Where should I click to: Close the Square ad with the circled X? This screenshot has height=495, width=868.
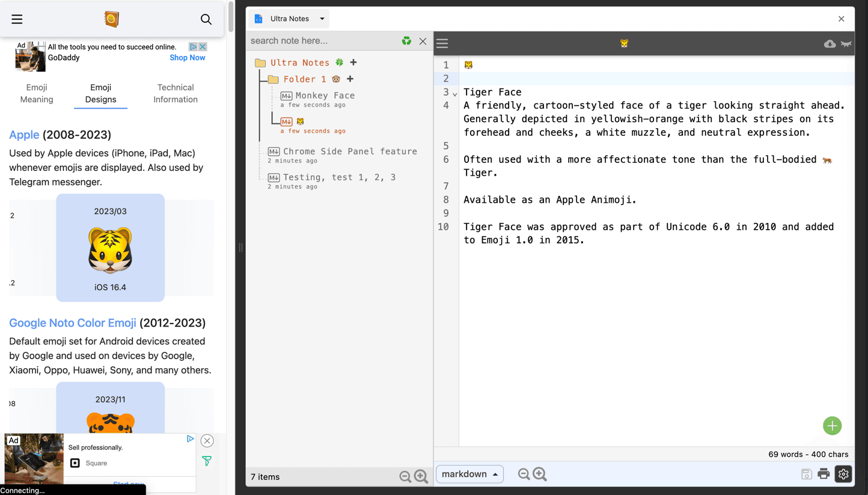click(207, 441)
